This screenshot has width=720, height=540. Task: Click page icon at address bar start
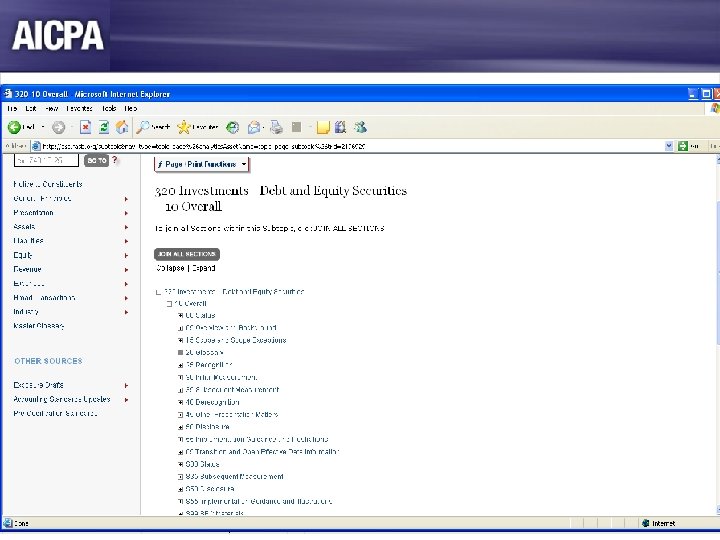pyautogui.click(x=36, y=146)
